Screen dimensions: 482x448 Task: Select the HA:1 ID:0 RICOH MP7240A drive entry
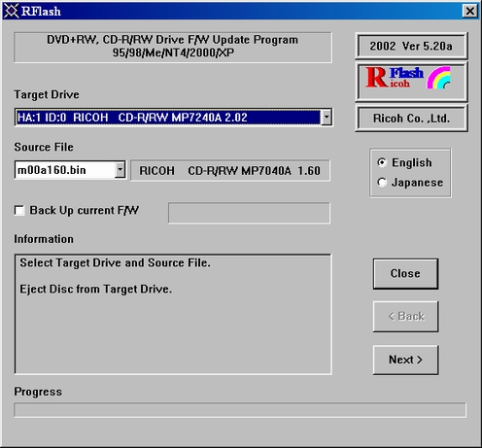168,117
